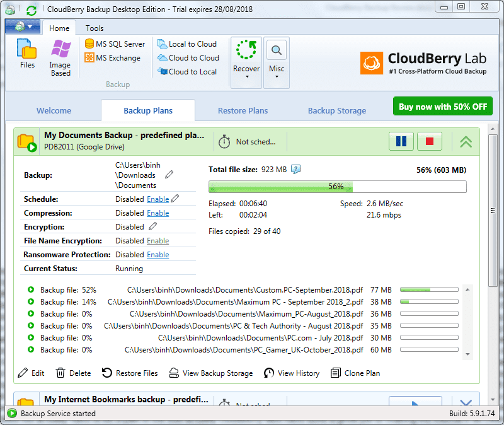
Task: Click the Maximum PC - September 2018_2.pdf progress bar
Action: [429, 302]
